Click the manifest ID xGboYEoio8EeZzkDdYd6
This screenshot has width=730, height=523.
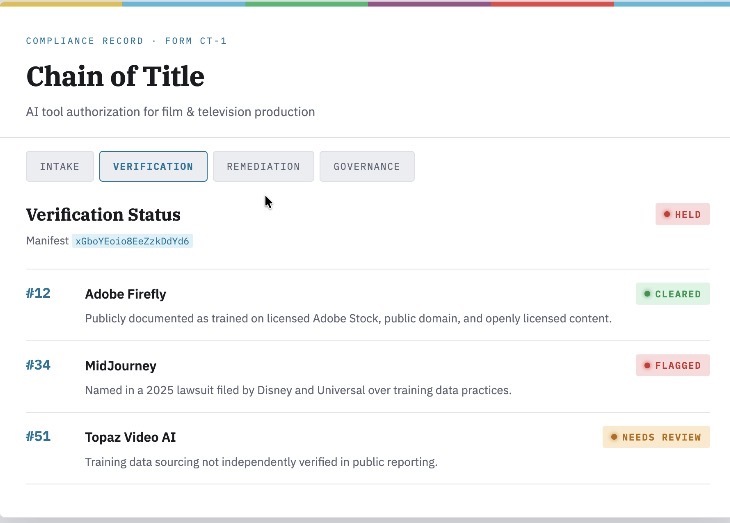pos(132,241)
